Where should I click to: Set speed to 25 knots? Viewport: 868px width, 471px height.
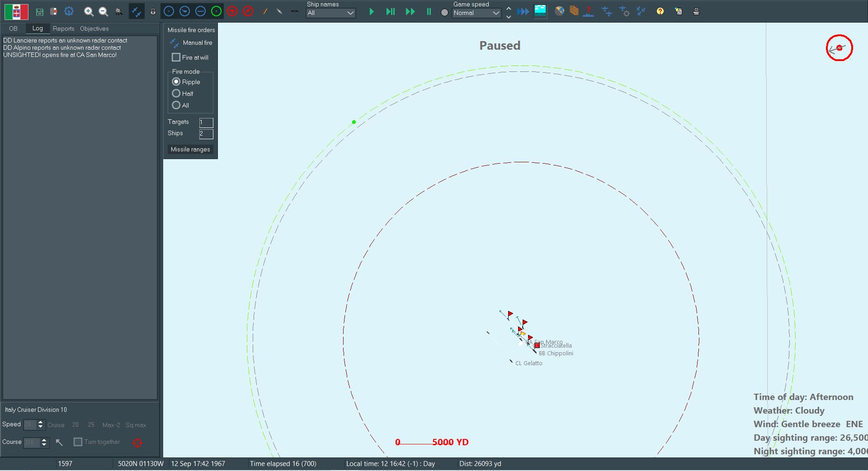coord(91,425)
